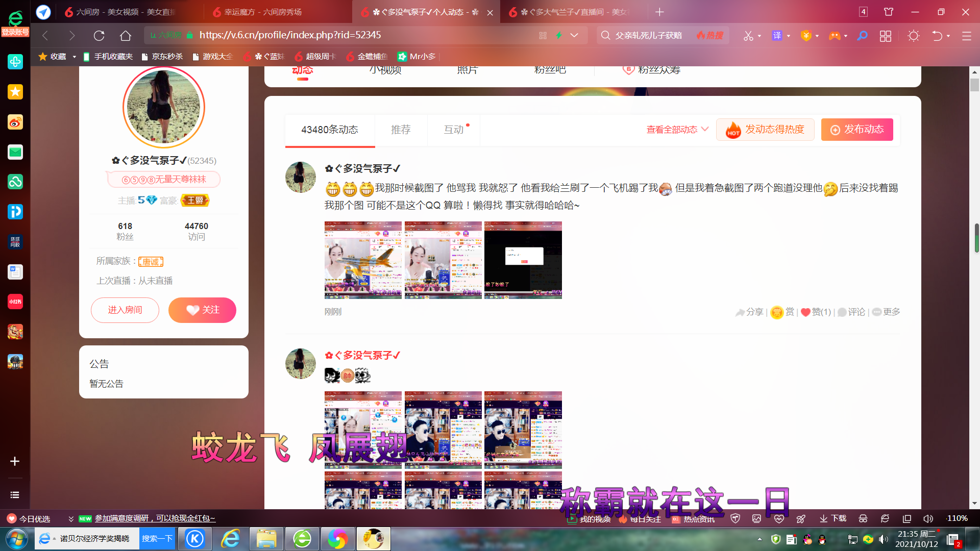Open the 手机收藏夹 bookmark
This screenshot has width=980, height=551.
(108, 57)
